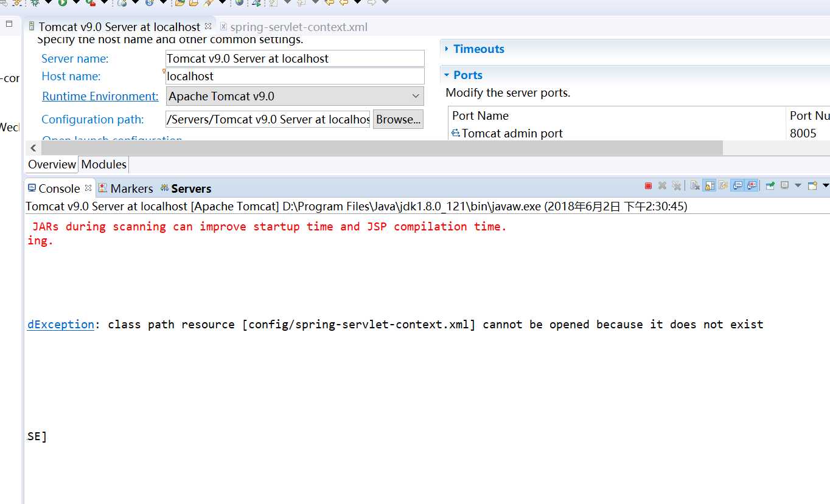Click the Configuration path text field
The height and width of the screenshot is (504, 830).
click(268, 119)
